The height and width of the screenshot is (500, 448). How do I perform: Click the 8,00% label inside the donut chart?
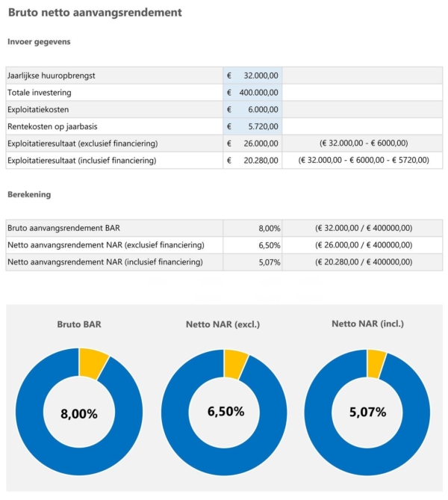click(78, 413)
